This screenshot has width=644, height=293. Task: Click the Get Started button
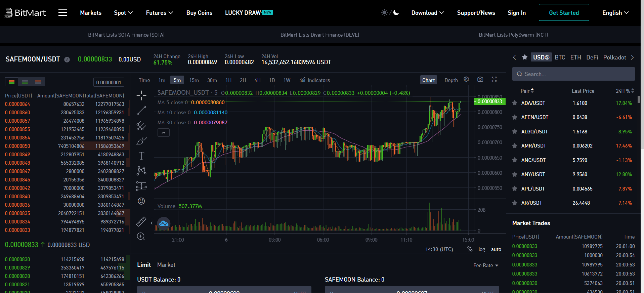coord(564,12)
